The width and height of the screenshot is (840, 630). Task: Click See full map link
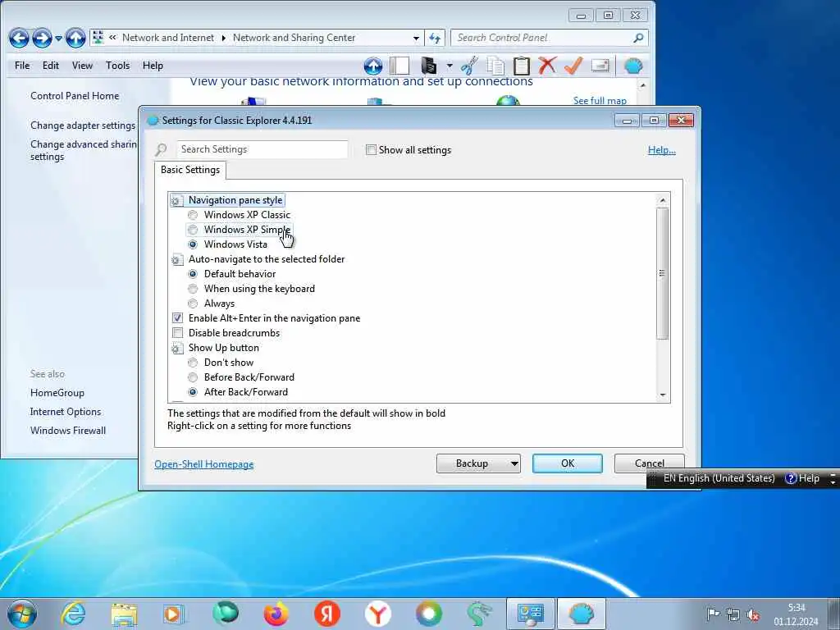600,101
